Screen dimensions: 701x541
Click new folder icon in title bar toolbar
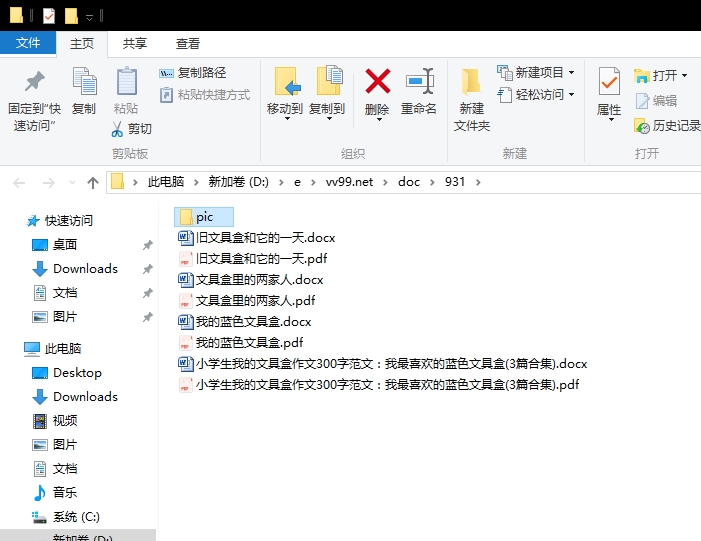point(72,17)
